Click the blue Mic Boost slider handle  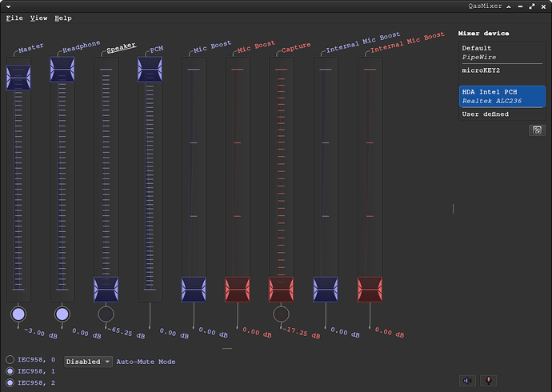(194, 290)
